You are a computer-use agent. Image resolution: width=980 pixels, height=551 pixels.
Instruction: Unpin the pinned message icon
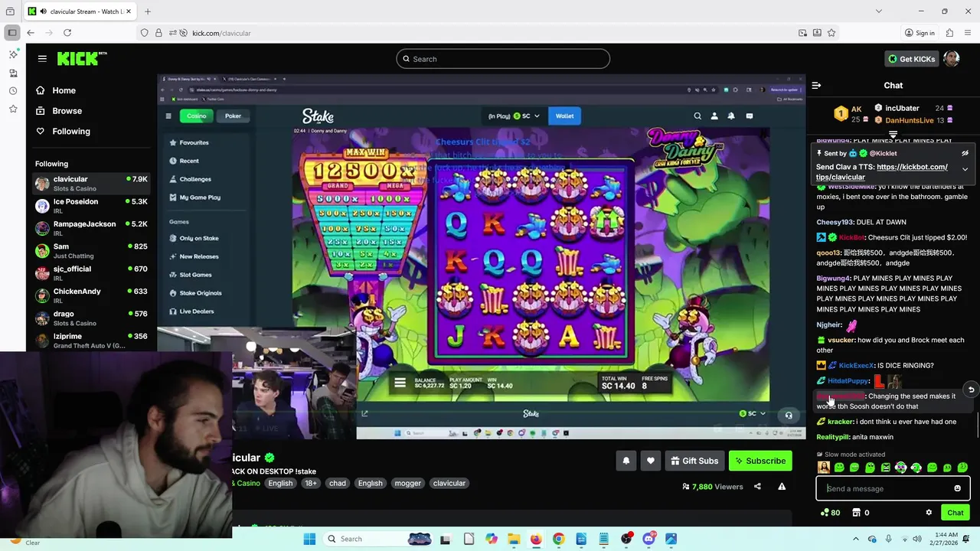965,153
